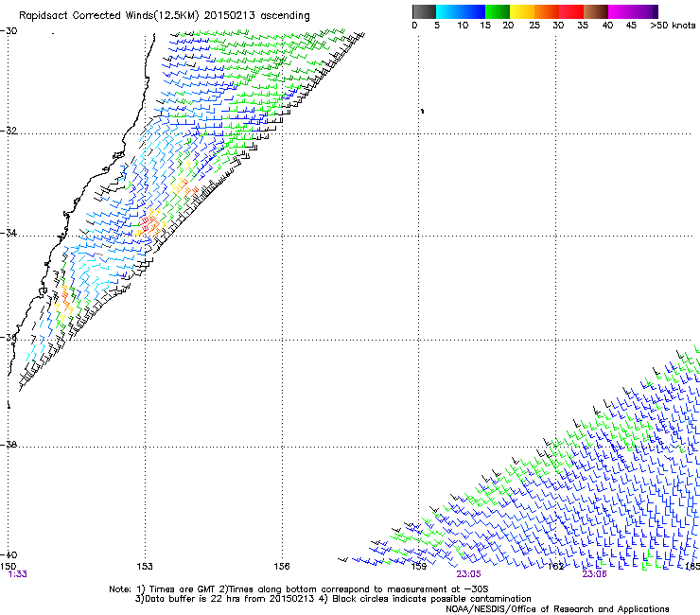Click the Rapidscat Corrected Winds title text

[x=165, y=16]
